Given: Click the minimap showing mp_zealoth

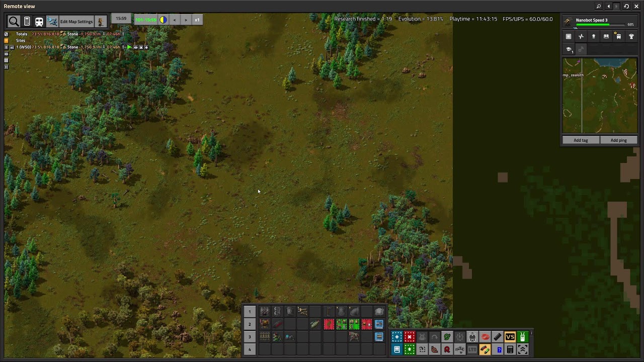Looking at the screenshot, I should (600, 96).
